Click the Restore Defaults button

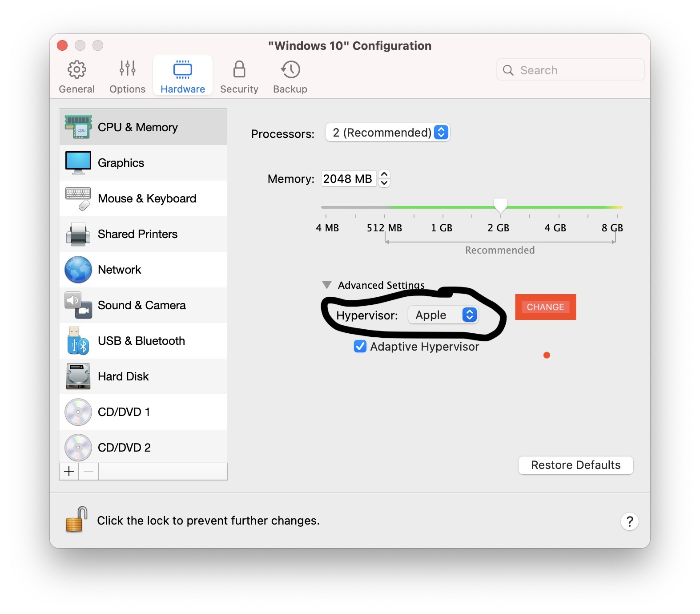coord(575,465)
